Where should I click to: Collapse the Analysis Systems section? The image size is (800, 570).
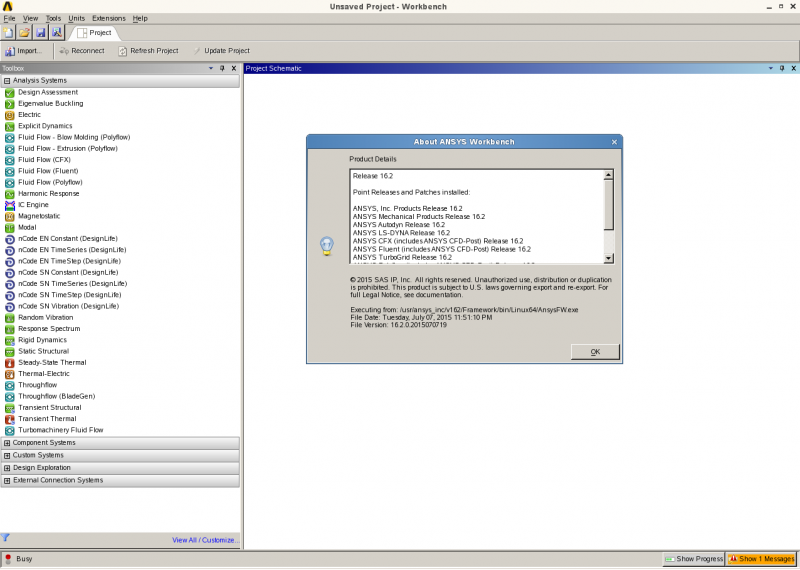pos(7,81)
